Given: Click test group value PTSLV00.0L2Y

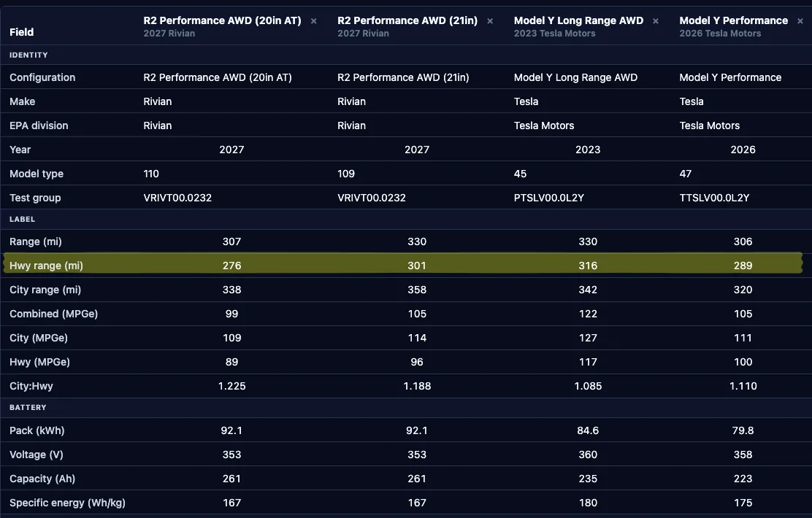Looking at the screenshot, I should [x=549, y=198].
